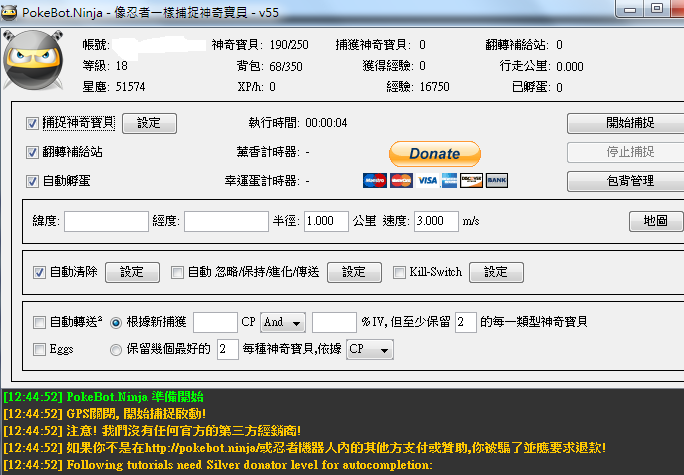
Task: Click the 行走公里 0.000 value
Action: pos(570,66)
